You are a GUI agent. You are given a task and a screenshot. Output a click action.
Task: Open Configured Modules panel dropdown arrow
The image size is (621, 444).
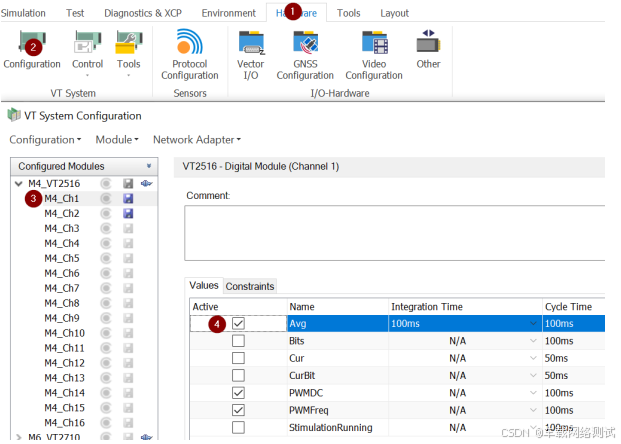point(149,166)
